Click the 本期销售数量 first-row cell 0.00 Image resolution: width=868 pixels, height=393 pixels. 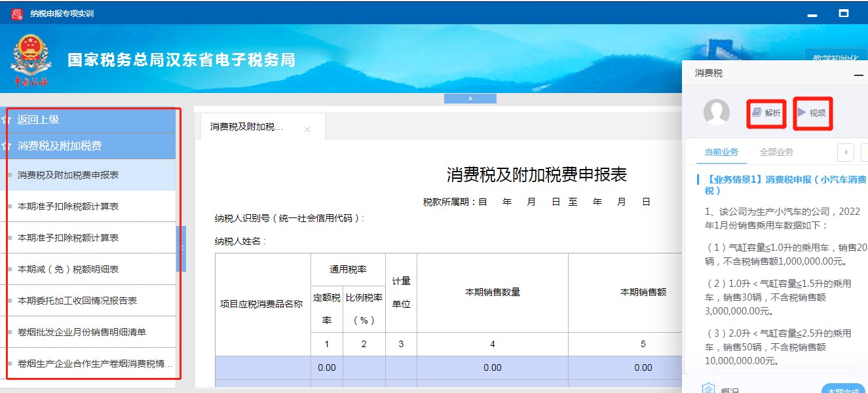click(x=493, y=367)
